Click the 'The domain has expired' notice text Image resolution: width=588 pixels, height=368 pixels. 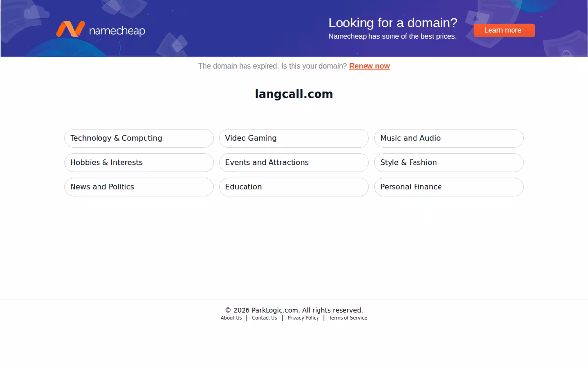pyautogui.click(x=272, y=66)
